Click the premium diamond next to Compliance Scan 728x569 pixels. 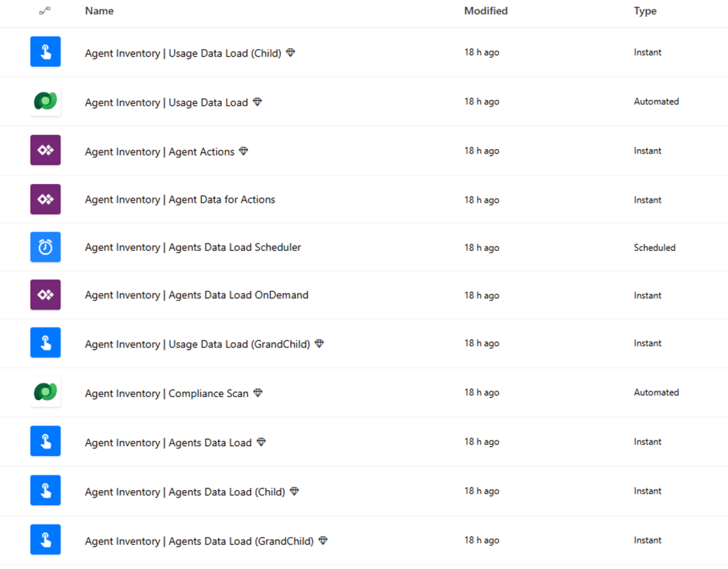(x=258, y=393)
